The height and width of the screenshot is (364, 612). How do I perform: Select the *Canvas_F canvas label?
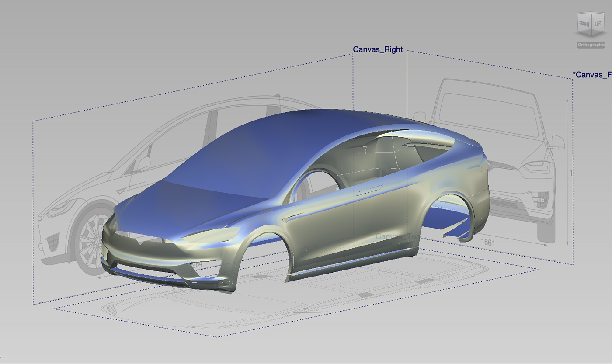point(592,75)
